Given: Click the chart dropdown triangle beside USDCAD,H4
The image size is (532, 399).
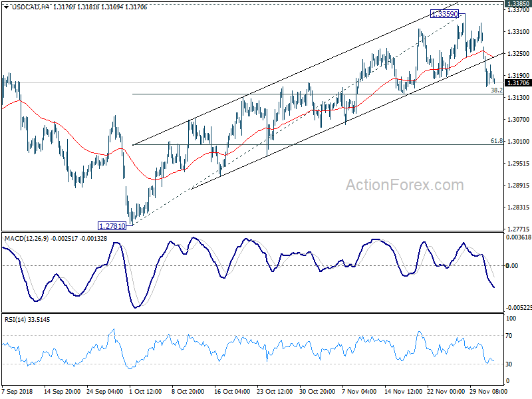Looking at the screenshot, I should 6,7.
